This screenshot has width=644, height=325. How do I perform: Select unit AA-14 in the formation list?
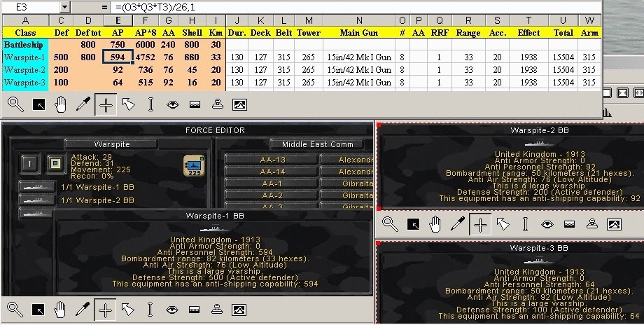[272, 172]
